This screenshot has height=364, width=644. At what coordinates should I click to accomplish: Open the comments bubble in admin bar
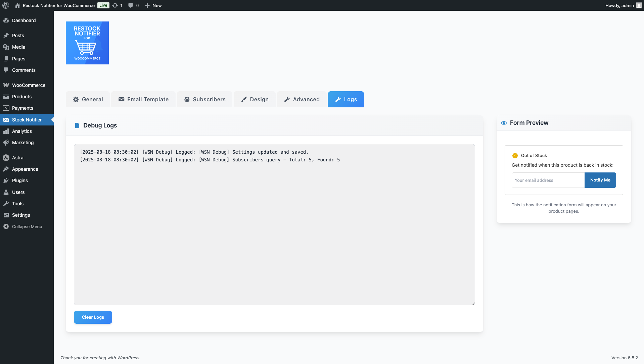(x=131, y=5)
